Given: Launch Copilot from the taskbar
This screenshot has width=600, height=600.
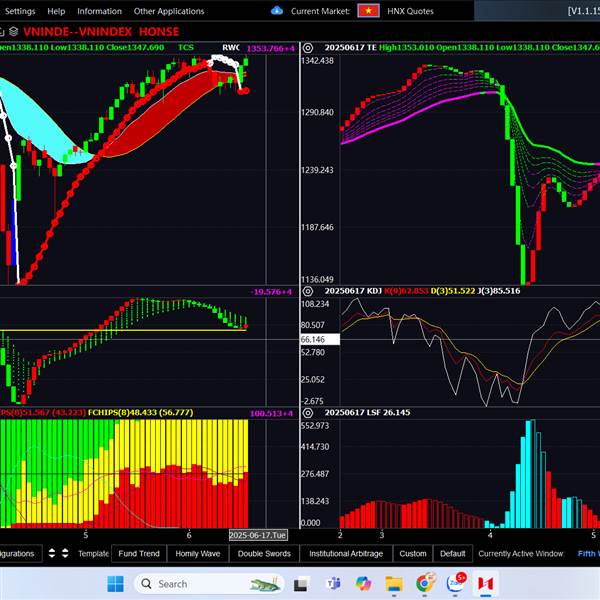Looking at the screenshot, I should 364,584.
